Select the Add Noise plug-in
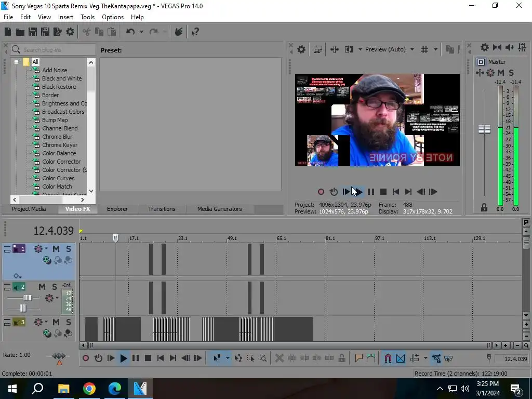The image size is (532, 399). 54,70
